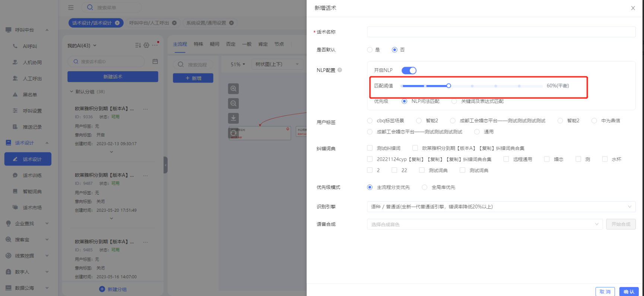Open 话术训练 in the sidebar menu
This screenshot has height=296, width=644.
(32, 175)
